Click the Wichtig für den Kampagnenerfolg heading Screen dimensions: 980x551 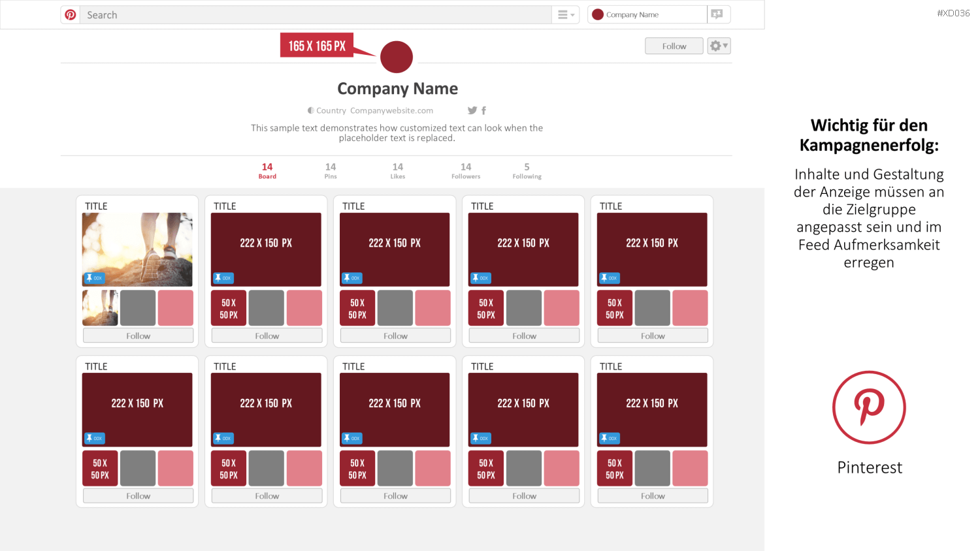click(x=869, y=135)
